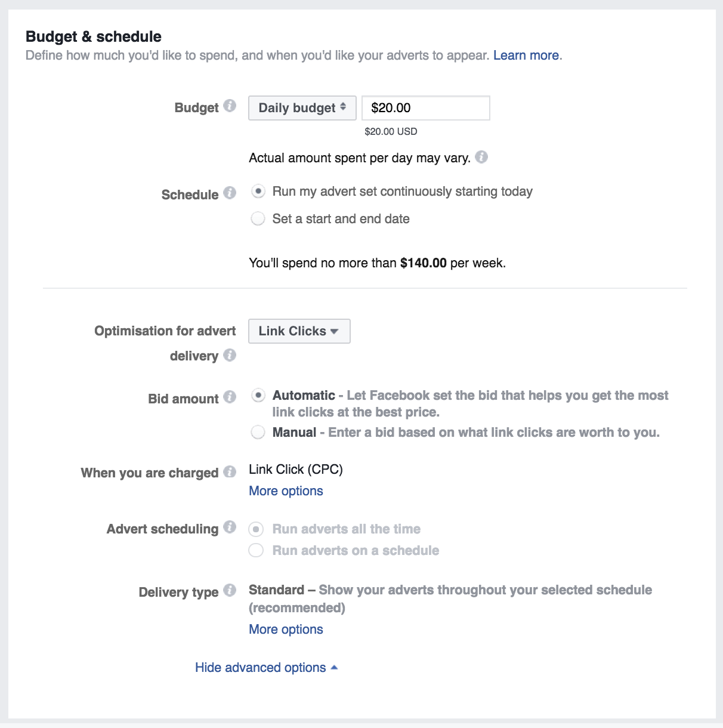Click More options under Delivery type

point(286,630)
